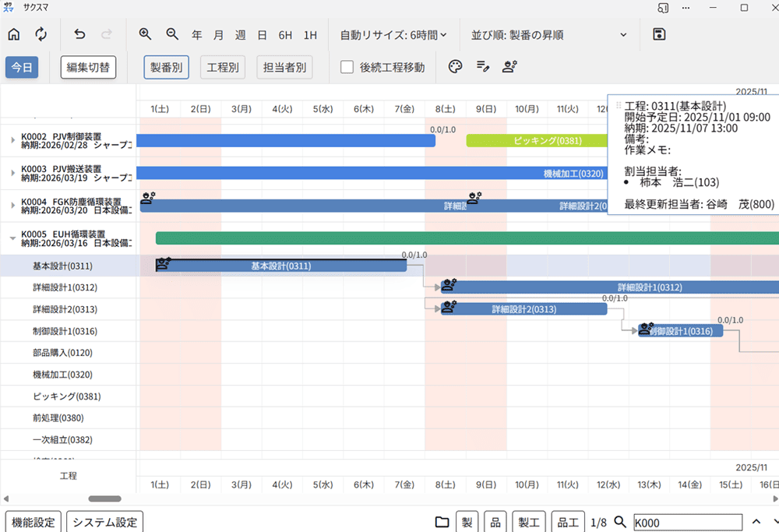Click the Home icon in the toolbar
Screen dimensions: 779x532
[x=13, y=34]
